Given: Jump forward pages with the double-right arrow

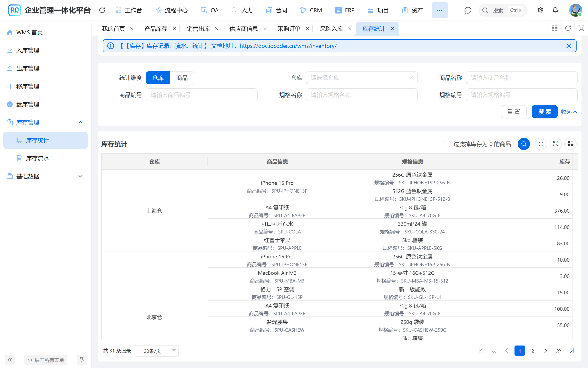Looking at the screenshot, I should (559, 351).
